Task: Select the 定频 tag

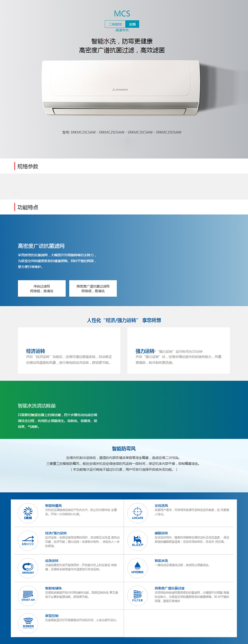Action: 132,24
